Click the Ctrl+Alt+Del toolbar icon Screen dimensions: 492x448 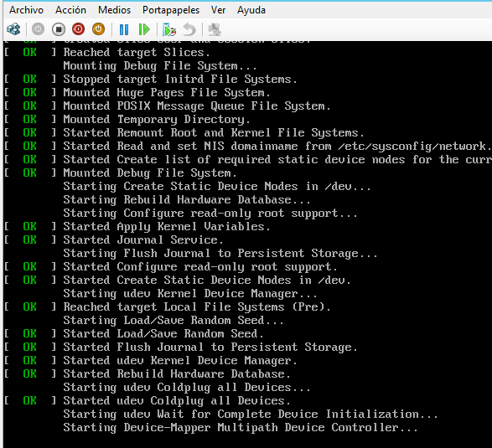pyautogui.click(x=13, y=29)
